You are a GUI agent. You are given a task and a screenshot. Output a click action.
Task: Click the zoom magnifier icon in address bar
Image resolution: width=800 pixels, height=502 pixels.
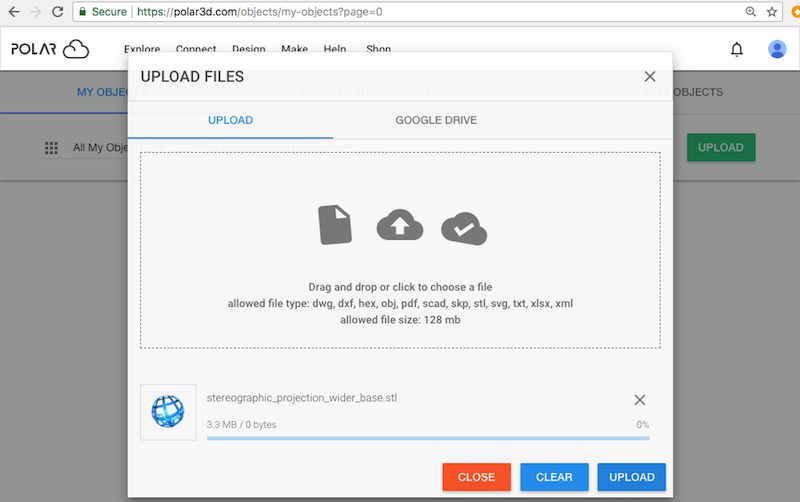click(x=750, y=12)
